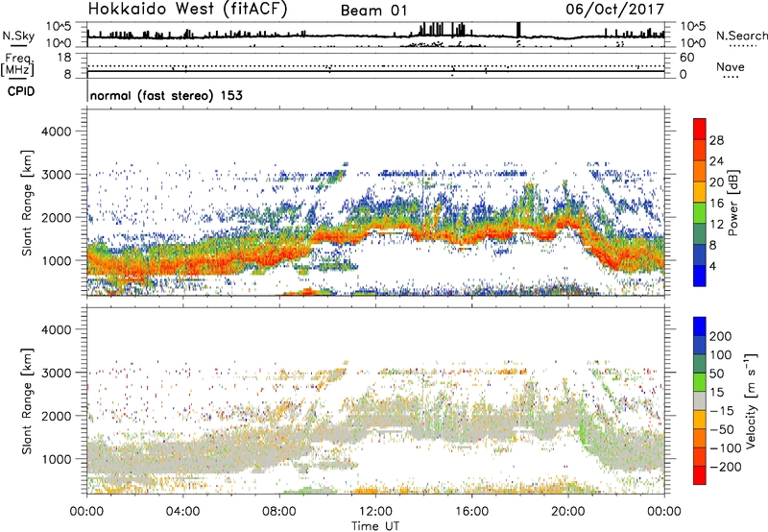Click 'normal (fast stereo) 153' text
Screen dimensions: 768x532
pos(166,95)
